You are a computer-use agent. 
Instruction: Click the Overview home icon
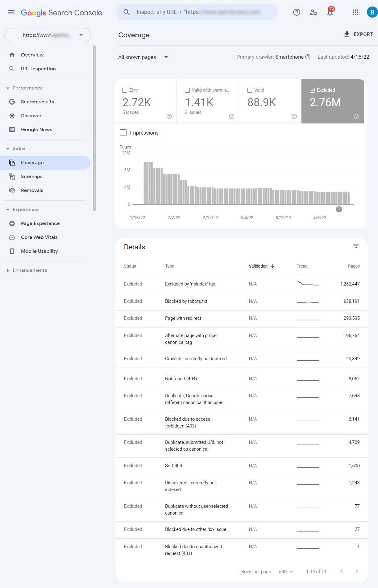12,55
